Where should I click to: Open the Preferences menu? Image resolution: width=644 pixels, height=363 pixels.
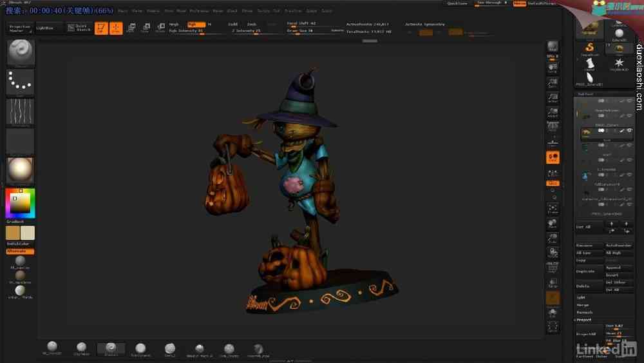pos(199,11)
